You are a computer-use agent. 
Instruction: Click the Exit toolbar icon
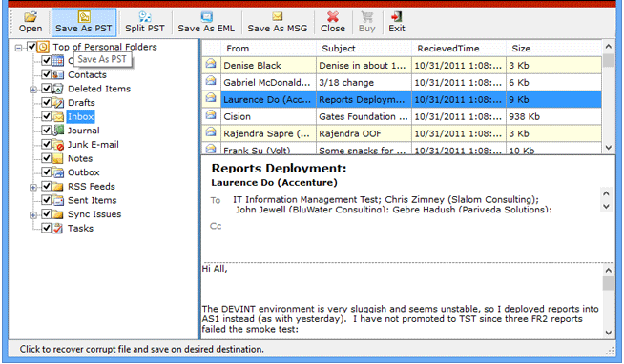(397, 17)
